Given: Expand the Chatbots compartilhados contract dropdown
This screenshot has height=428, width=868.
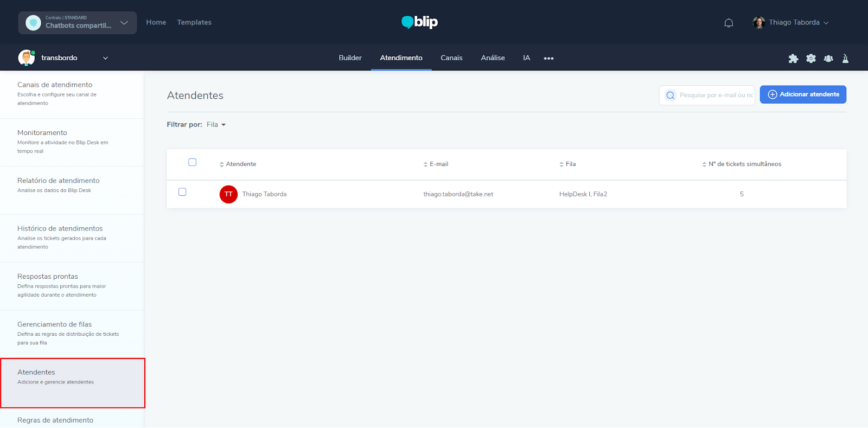Looking at the screenshot, I should 124,23.
